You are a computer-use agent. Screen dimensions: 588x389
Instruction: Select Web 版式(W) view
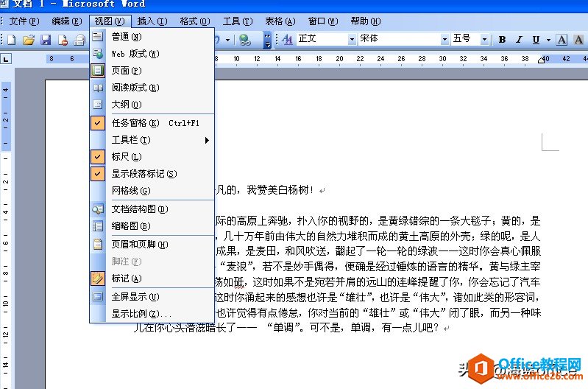152,53
